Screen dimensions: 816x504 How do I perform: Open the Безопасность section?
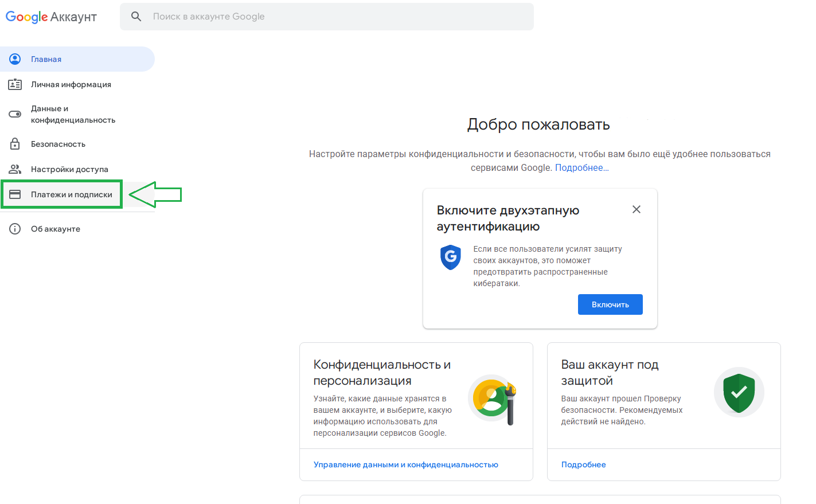[77, 144]
